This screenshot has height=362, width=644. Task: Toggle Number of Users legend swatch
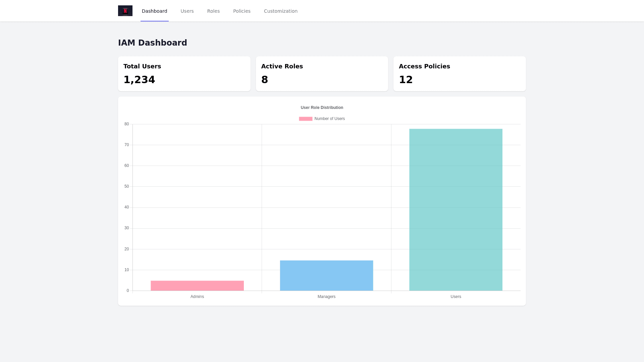pyautogui.click(x=306, y=119)
